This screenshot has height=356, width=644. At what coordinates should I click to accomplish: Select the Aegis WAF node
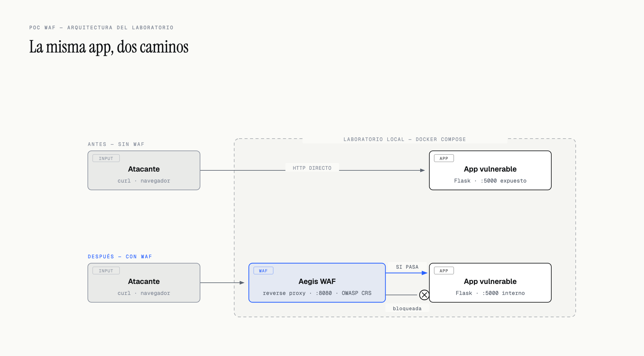point(317,283)
